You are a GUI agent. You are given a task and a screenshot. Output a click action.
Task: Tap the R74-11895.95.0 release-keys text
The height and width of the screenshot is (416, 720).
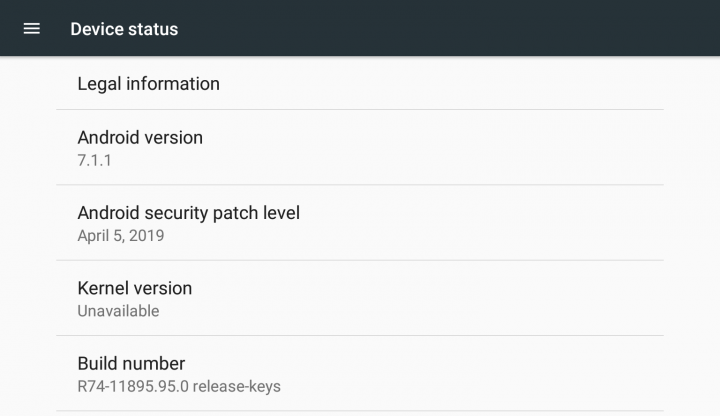click(x=179, y=386)
